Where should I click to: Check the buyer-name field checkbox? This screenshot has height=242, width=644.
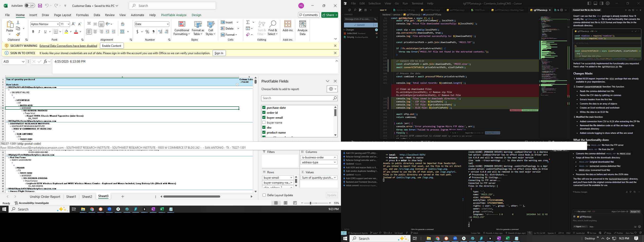264,122
